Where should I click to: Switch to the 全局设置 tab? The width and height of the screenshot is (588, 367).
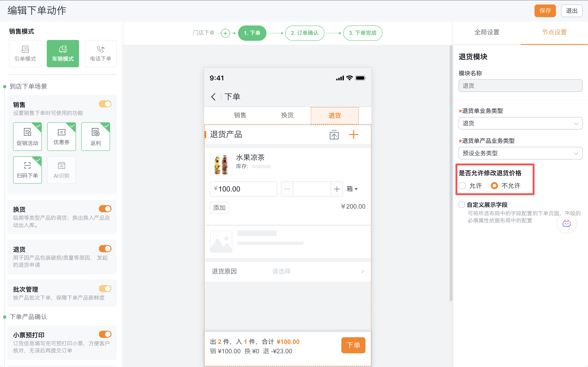pyautogui.click(x=487, y=32)
